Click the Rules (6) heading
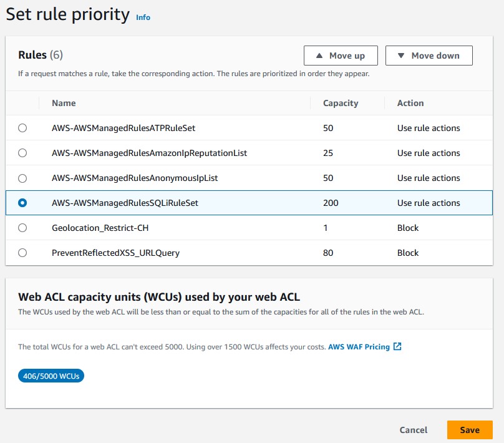The height and width of the screenshot is (443, 504). (41, 55)
